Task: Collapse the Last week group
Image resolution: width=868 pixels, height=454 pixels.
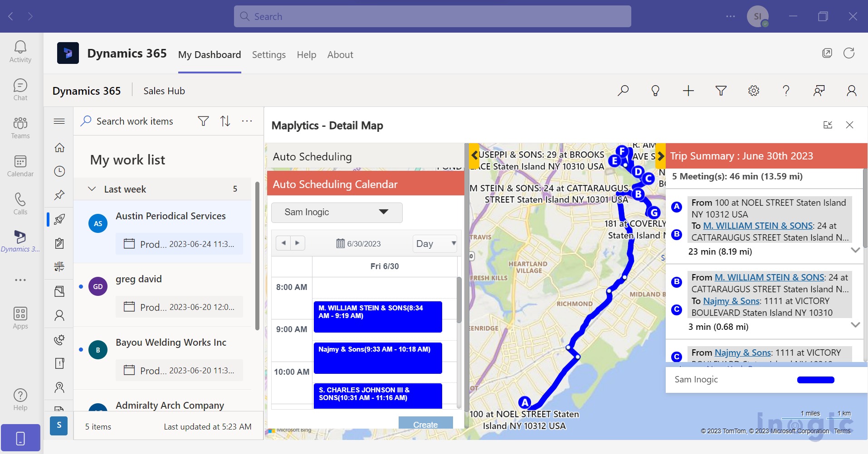Action: (92, 189)
